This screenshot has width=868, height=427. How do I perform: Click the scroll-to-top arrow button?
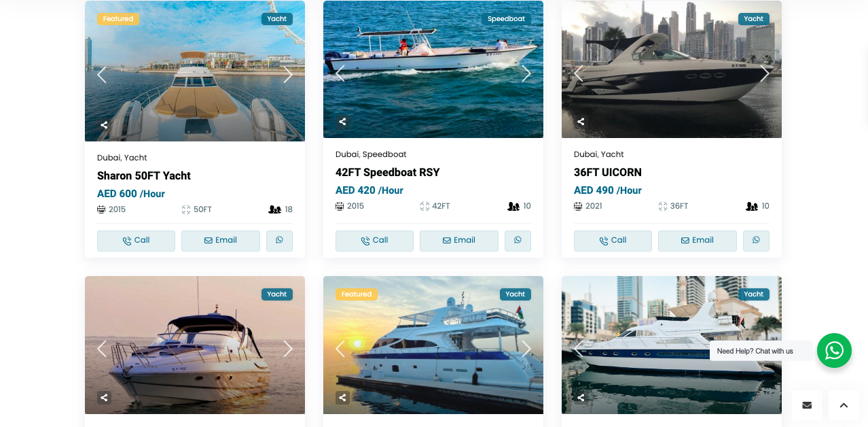[x=844, y=405]
